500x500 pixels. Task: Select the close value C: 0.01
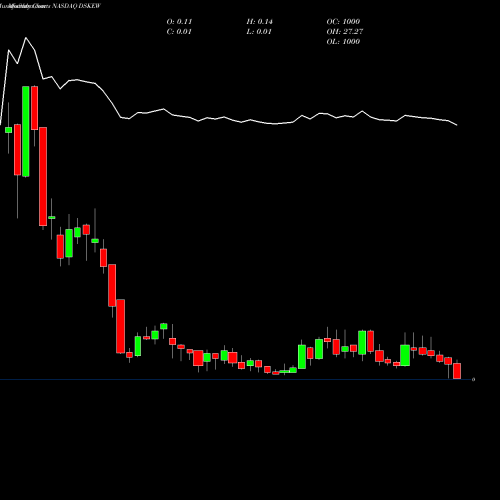[x=179, y=31]
